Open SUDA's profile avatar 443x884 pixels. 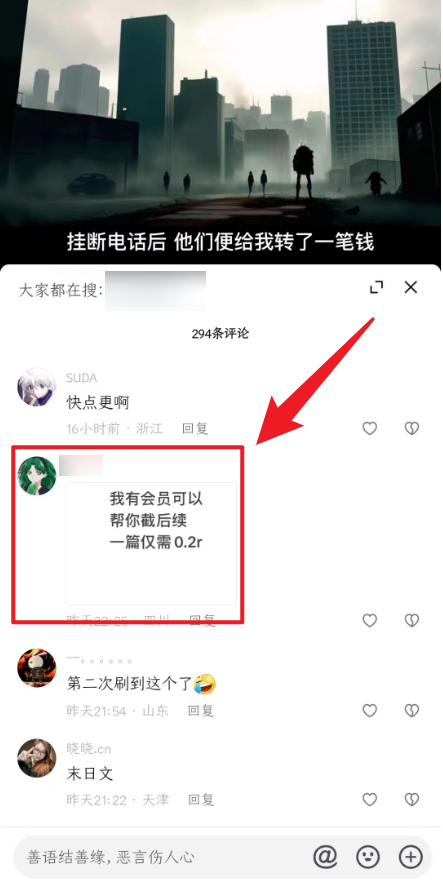click(x=37, y=387)
